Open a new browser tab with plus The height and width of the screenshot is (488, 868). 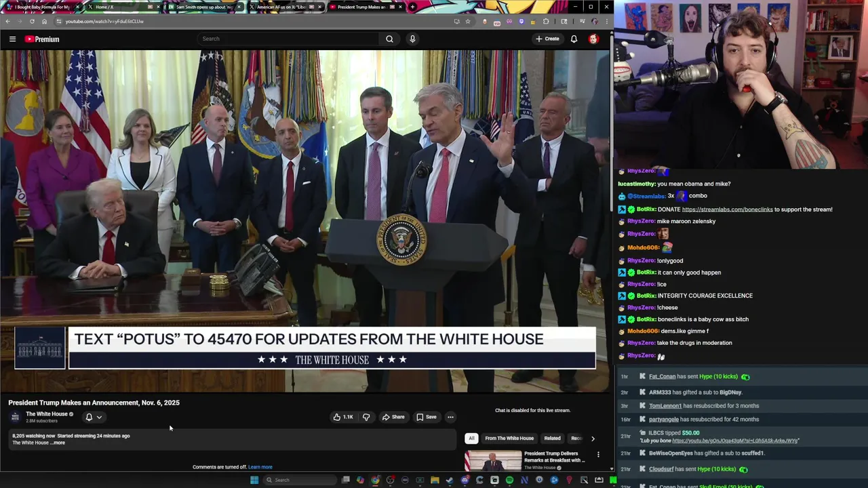pyautogui.click(x=412, y=7)
